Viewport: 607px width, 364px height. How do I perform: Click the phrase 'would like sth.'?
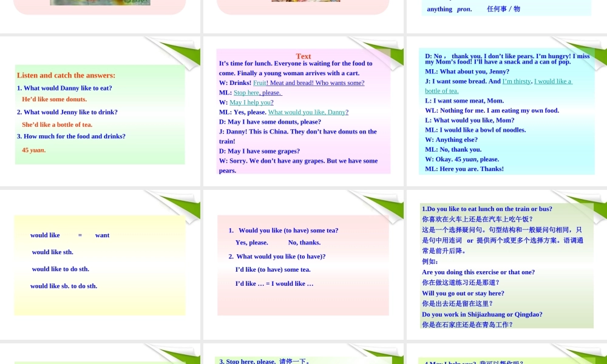pos(53,252)
